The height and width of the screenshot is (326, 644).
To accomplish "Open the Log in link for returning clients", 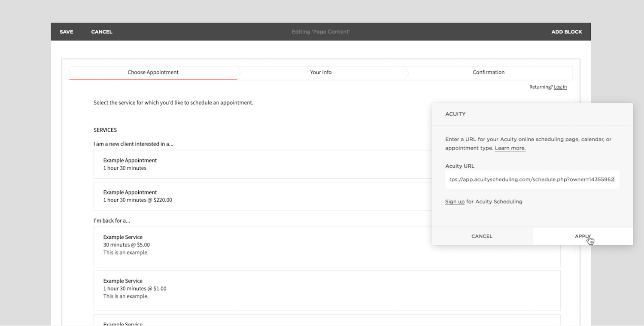I will pos(560,87).
